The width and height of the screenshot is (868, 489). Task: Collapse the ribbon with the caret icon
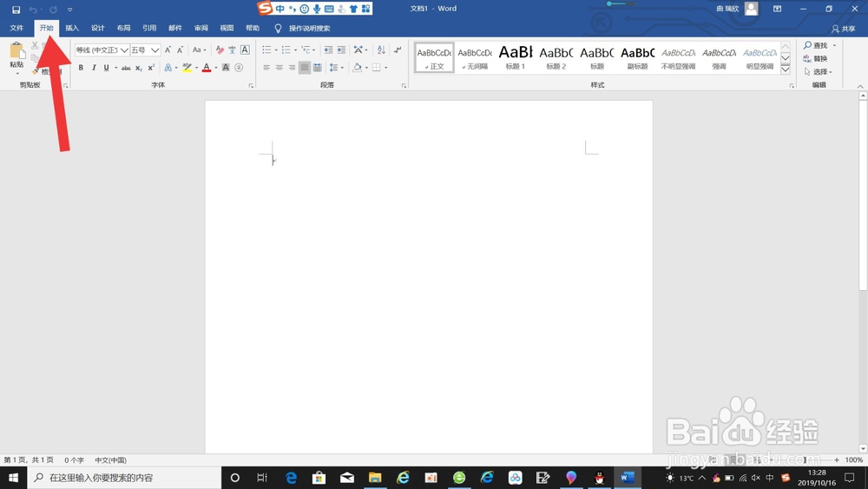859,86
